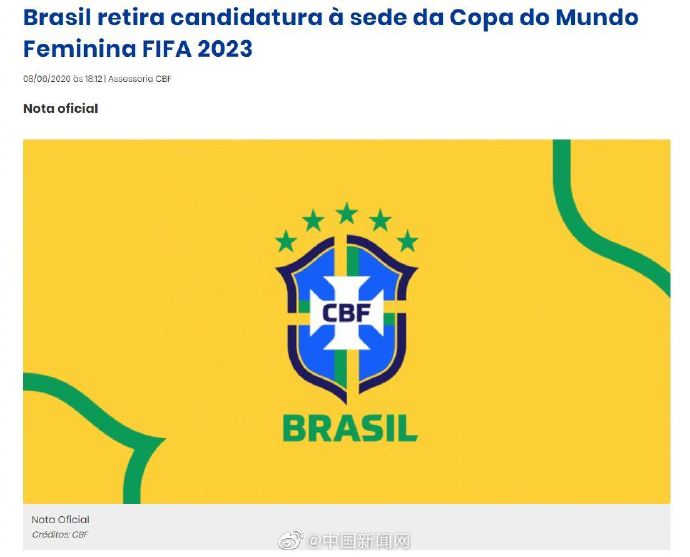
Task: Click the 中国新闻网 watermark text
Action: point(359,541)
